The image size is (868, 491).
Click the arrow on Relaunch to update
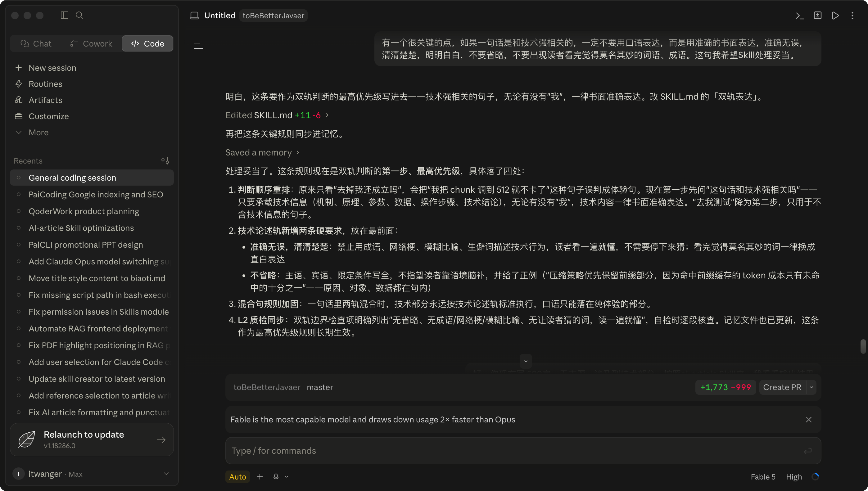pyautogui.click(x=161, y=440)
